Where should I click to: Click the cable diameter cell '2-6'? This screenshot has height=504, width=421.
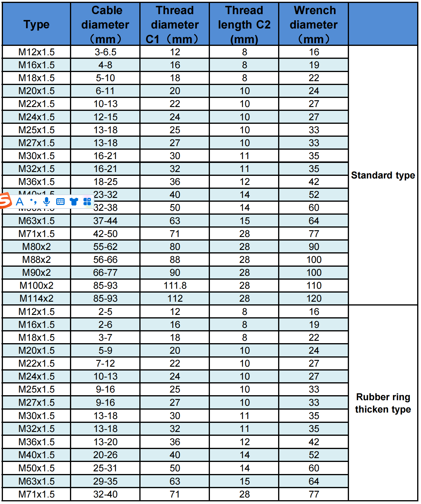(105, 325)
